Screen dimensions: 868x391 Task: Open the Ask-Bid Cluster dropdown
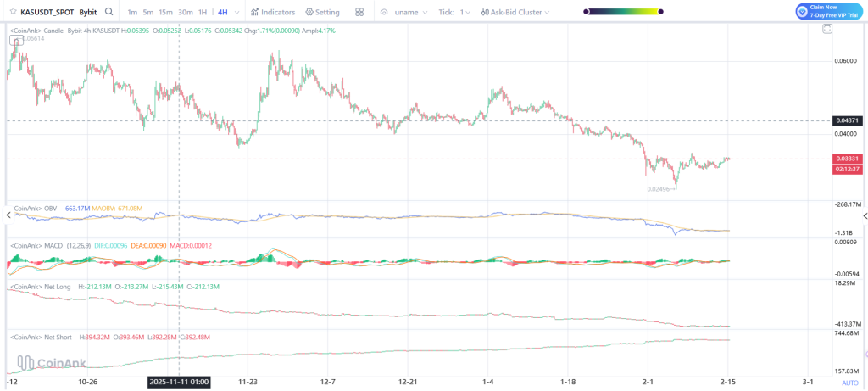515,13
